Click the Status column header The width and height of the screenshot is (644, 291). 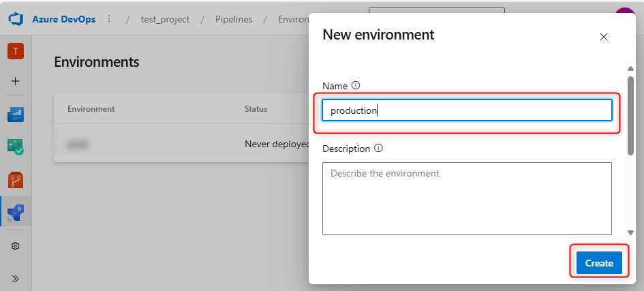256,109
